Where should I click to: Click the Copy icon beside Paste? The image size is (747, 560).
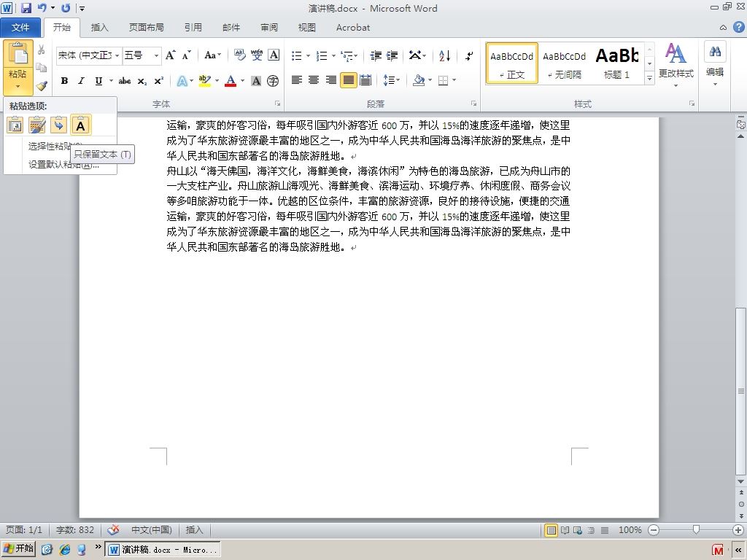pyautogui.click(x=42, y=67)
